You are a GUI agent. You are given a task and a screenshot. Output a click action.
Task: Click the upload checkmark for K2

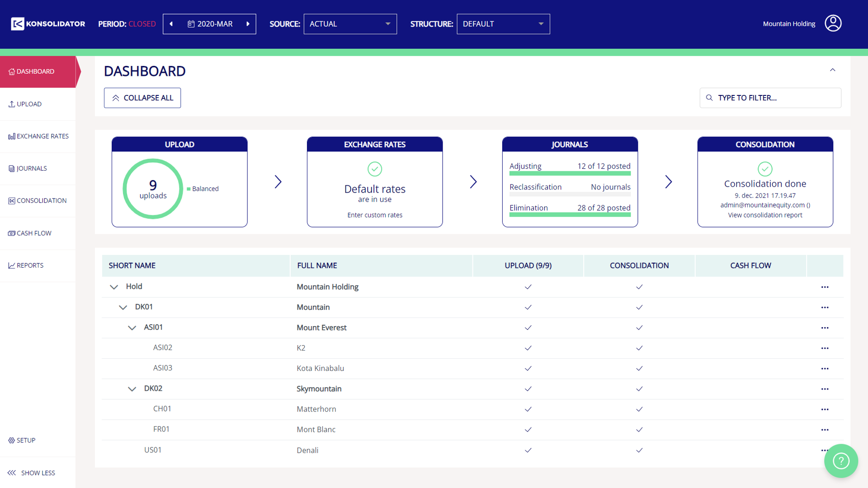pyautogui.click(x=528, y=348)
